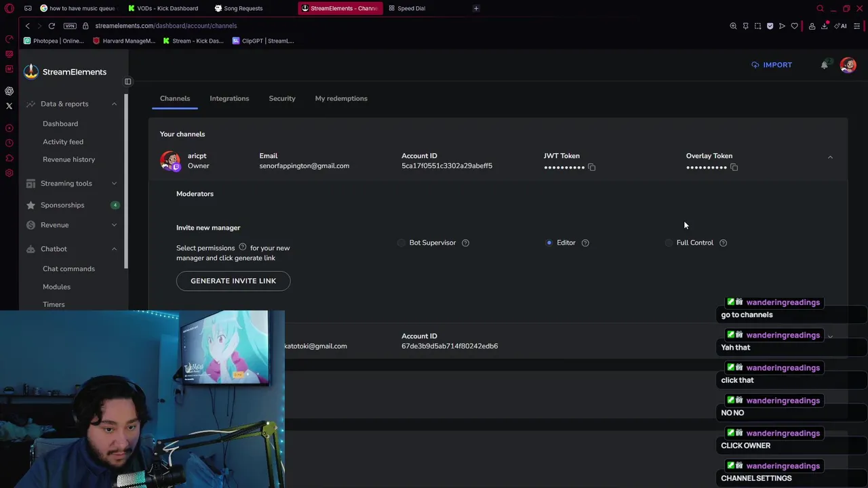Copy the JWT Token
Image resolution: width=868 pixels, height=488 pixels.
[591, 167]
